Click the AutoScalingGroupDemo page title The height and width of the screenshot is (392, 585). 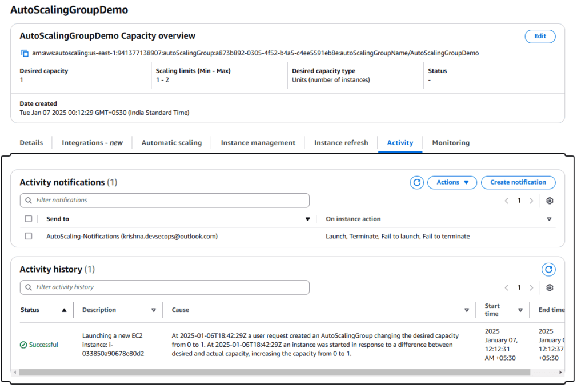point(69,10)
